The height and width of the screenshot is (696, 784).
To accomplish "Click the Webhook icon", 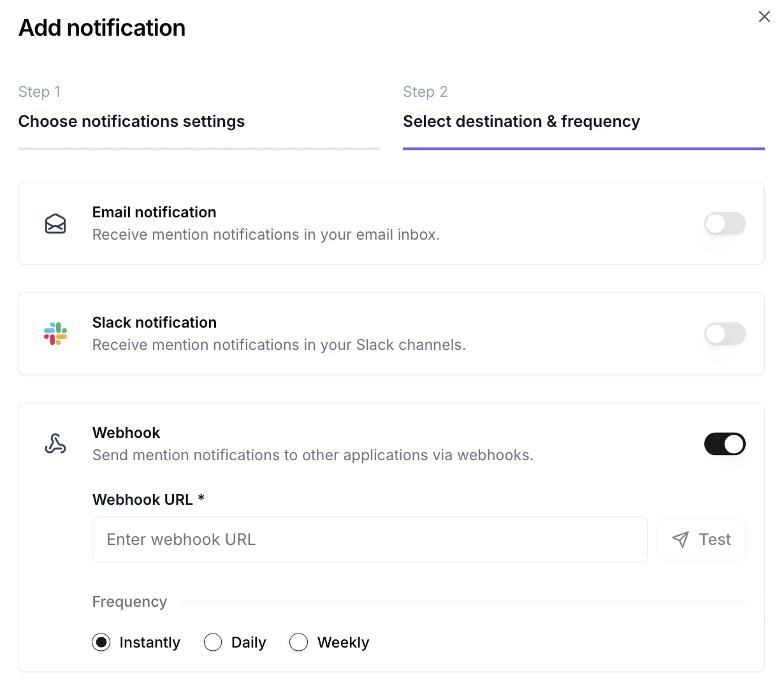I will point(55,444).
